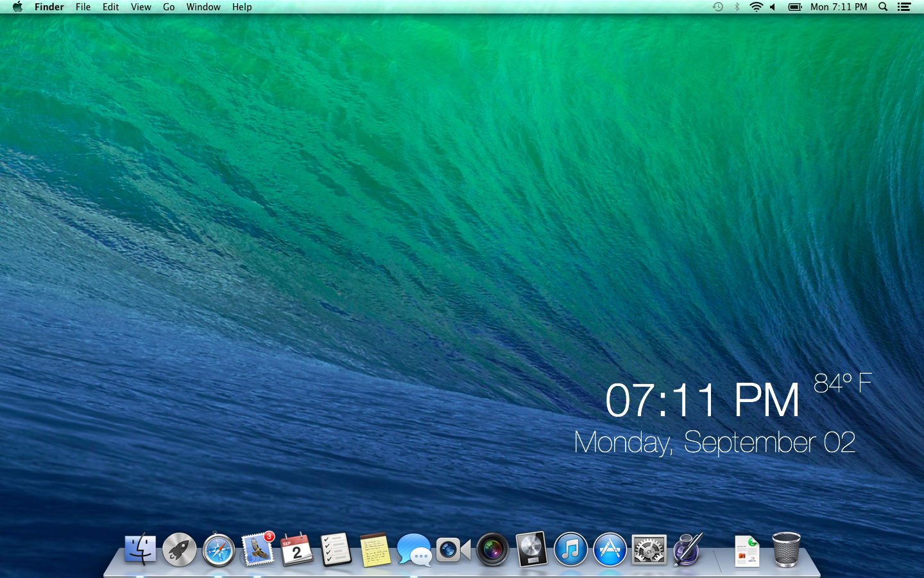924x578 pixels.
Task: Open the Help menu
Action: [x=242, y=7]
